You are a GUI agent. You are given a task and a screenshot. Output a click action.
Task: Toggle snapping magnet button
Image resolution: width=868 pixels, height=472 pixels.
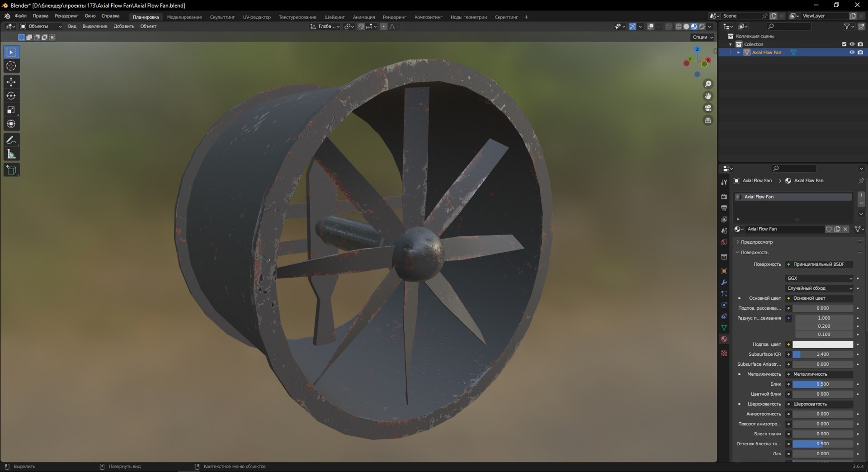(361, 27)
